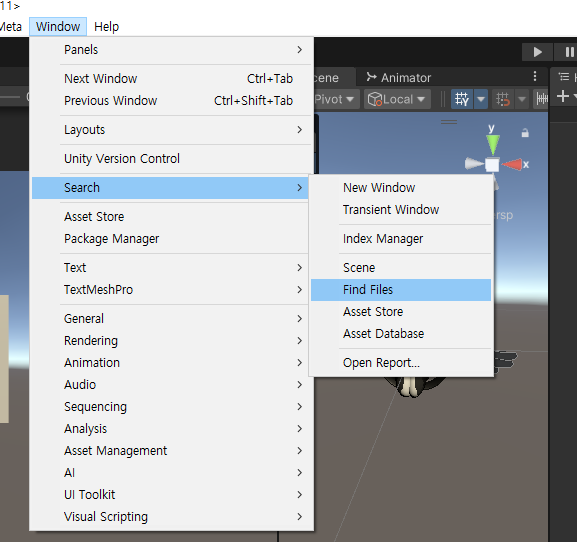Click the snap increment icon

point(541,99)
